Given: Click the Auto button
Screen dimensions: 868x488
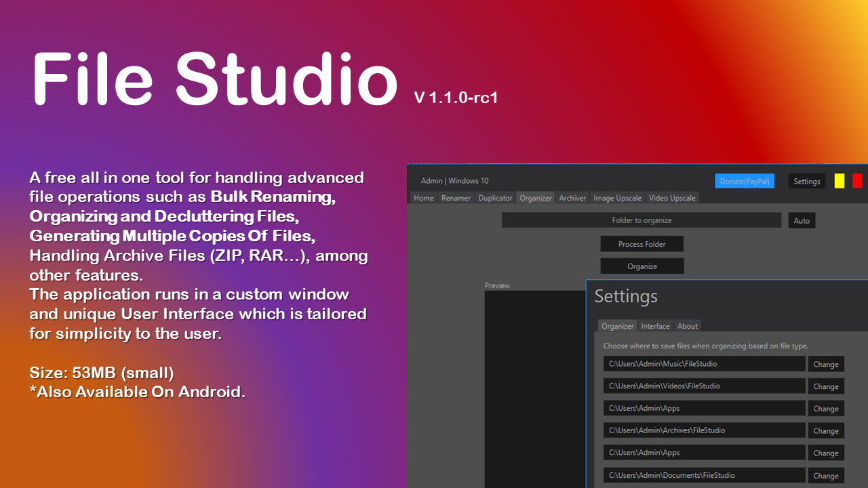Looking at the screenshot, I should [x=802, y=220].
